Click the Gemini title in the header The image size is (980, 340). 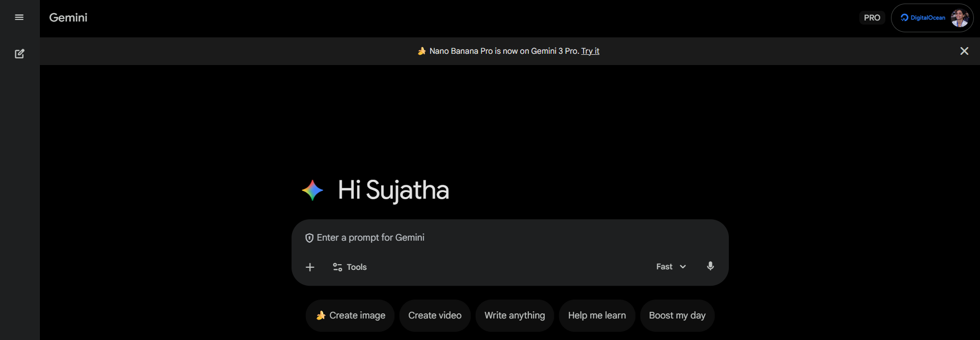(x=68, y=17)
